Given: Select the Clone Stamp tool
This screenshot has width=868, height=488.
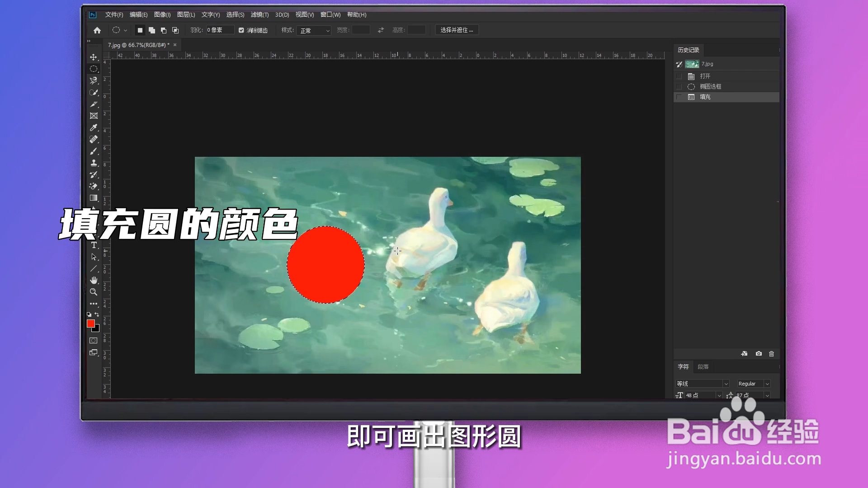Looking at the screenshot, I should click(94, 163).
